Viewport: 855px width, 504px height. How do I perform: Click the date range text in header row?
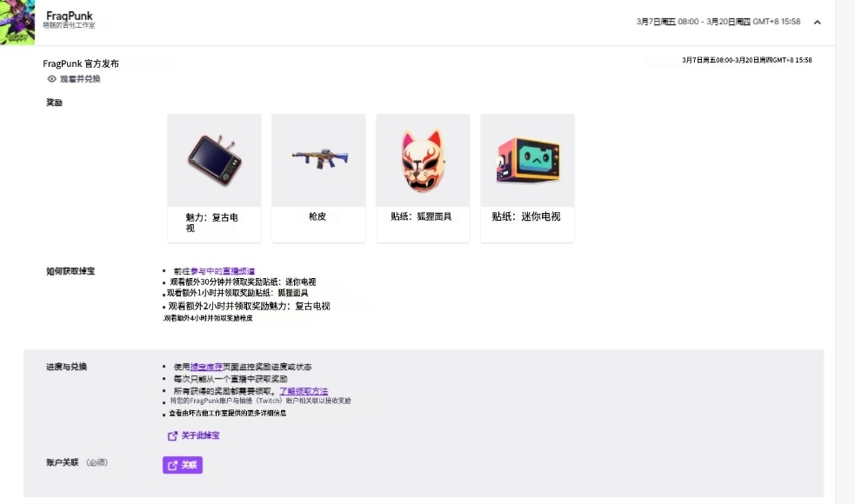(x=718, y=22)
